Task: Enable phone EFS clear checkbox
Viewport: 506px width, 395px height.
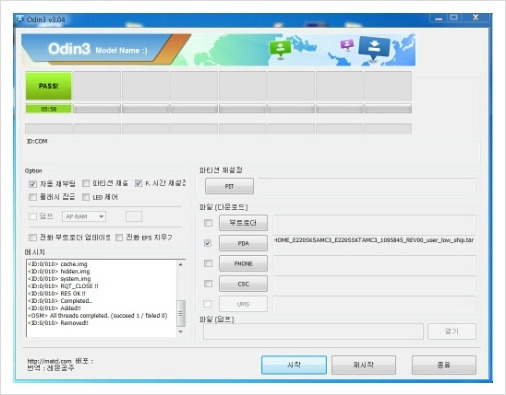Action: pos(119,237)
